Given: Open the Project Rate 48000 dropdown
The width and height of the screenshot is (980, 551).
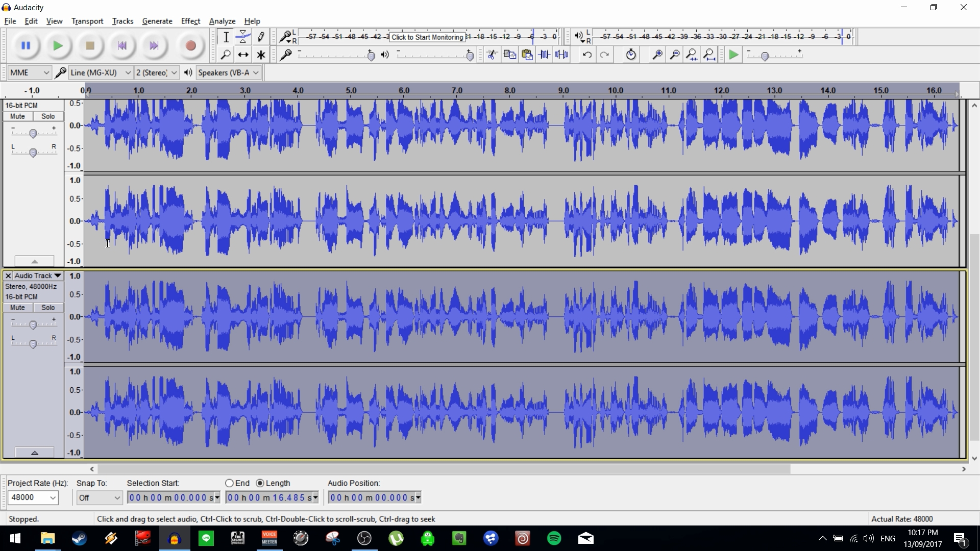Looking at the screenshot, I should click(33, 497).
